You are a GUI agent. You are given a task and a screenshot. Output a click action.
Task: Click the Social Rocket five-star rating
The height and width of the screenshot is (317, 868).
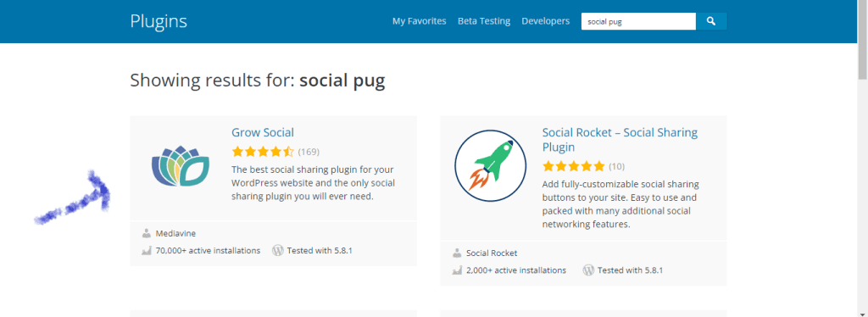pyautogui.click(x=574, y=166)
